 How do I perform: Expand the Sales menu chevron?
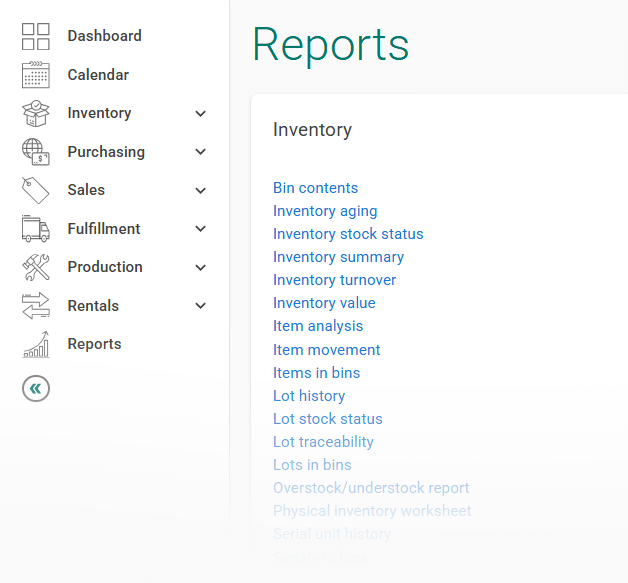coord(200,191)
